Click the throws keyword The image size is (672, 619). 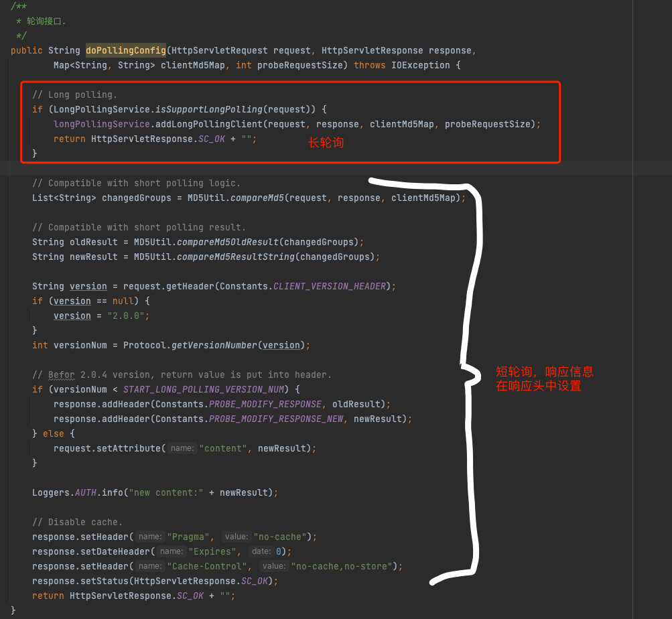point(369,65)
